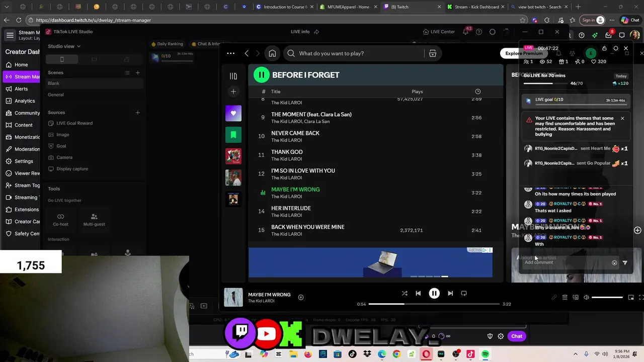Open Spotify home icon
This screenshot has width=644, height=362.
pyautogui.click(x=272, y=53)
